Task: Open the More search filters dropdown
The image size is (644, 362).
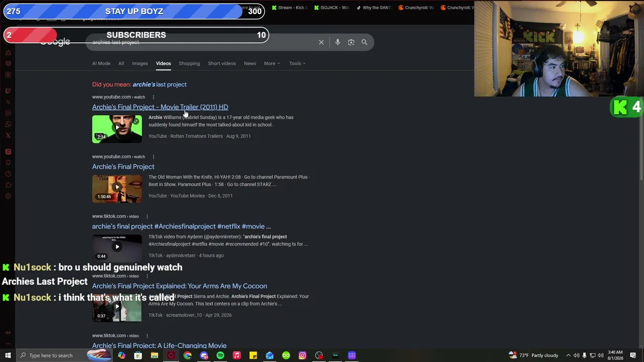Action: tap(272, 63)
